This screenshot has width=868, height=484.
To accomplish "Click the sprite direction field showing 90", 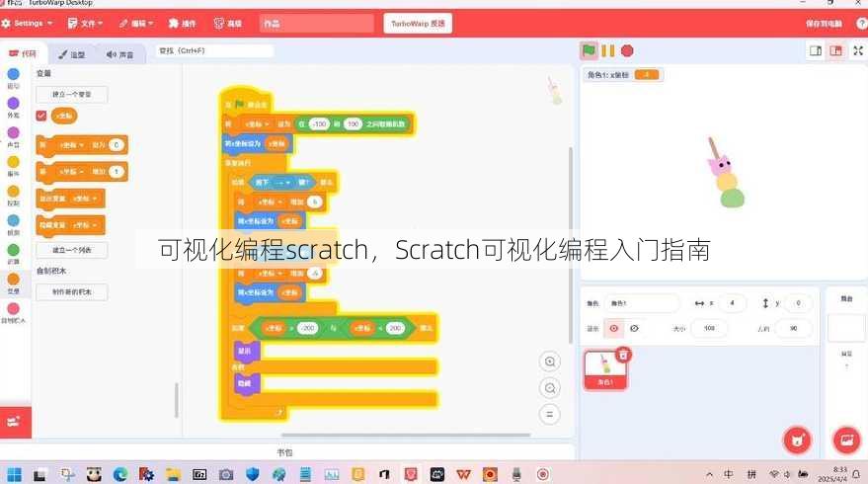I will [793, 328].
